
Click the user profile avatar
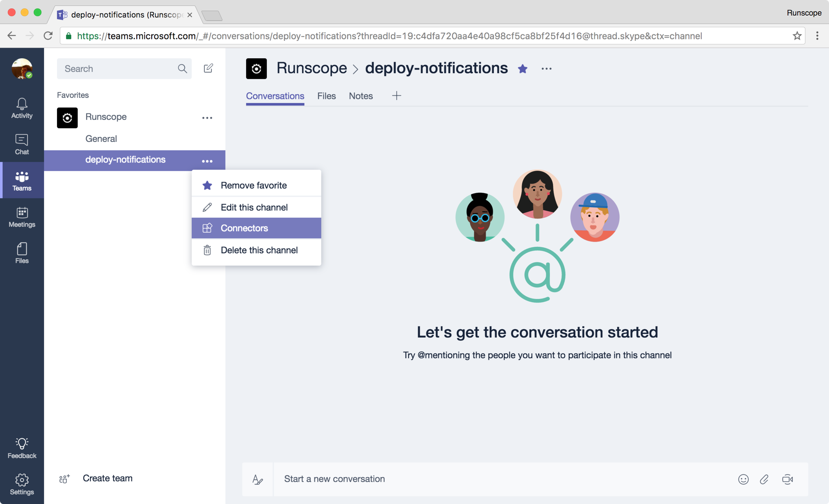coord(22,69)
